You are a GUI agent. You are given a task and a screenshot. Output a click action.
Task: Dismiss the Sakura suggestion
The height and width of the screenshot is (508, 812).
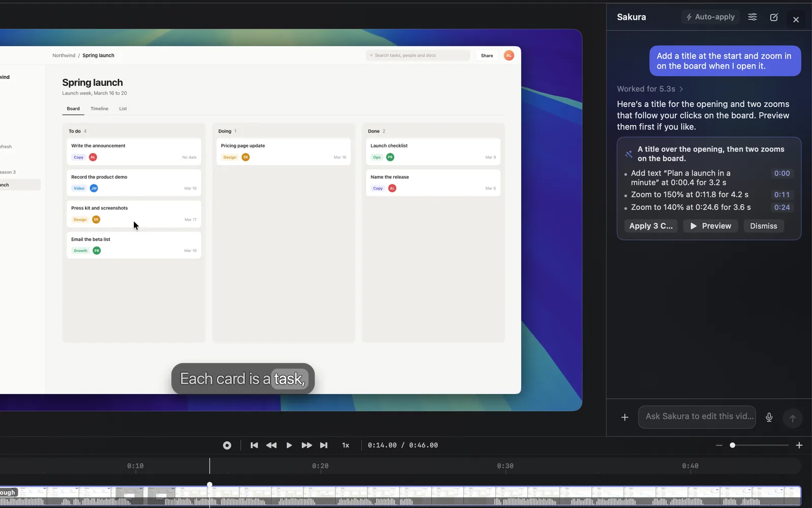pyautogui.click(x=764, y=226)
